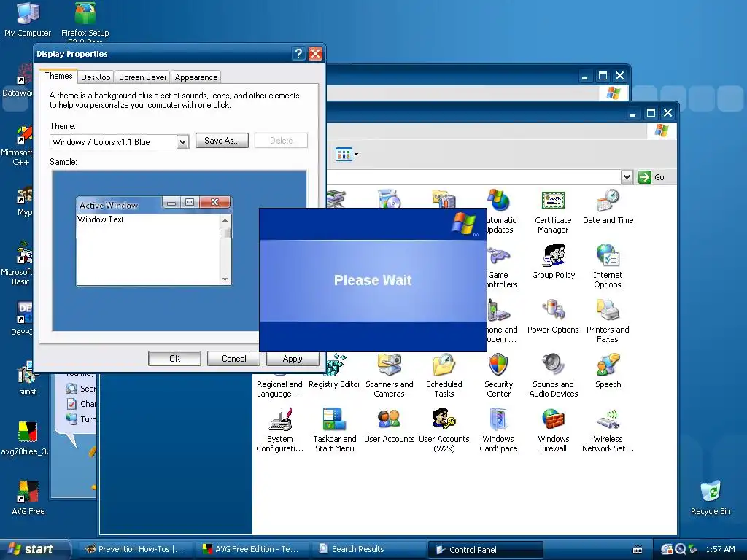Open siinst desktop icon
Image resolution: width=747 pixels, height=560 pixels.
click(x=28, y=378)
